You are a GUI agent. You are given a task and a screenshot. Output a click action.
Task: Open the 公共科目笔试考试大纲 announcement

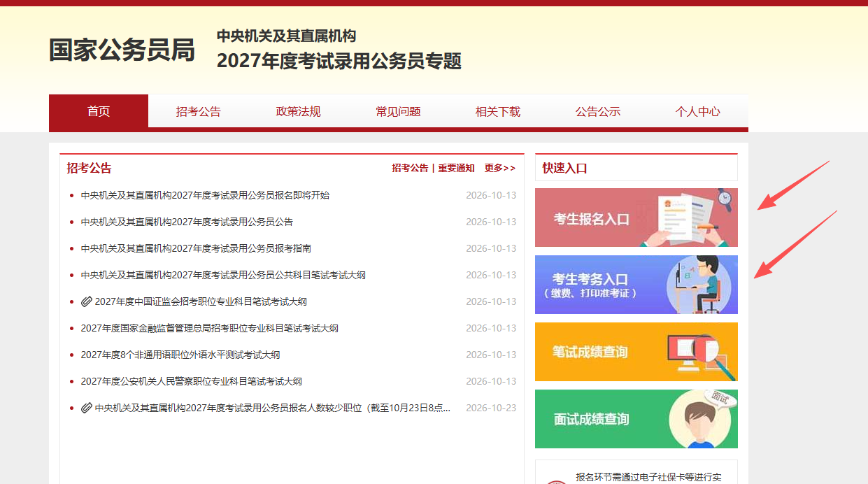coord(223,275)
